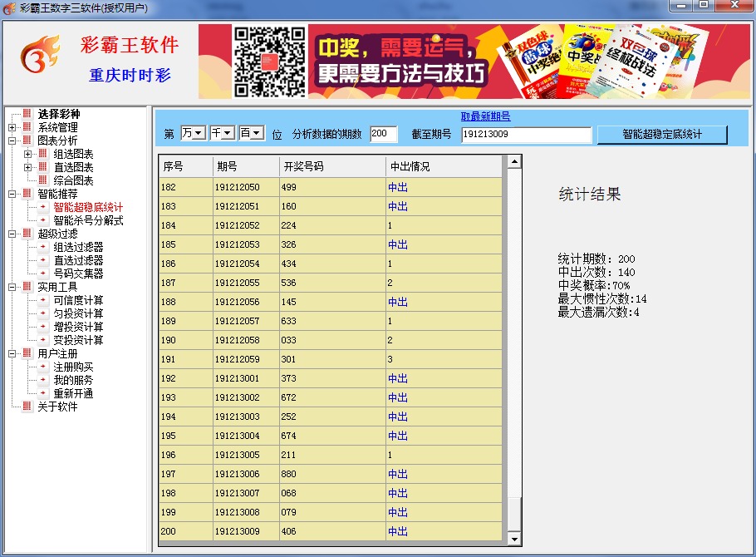Click the arrow icon beside 可信度计算
This screenshot has height=557, width=756.
tap(42, 300)
